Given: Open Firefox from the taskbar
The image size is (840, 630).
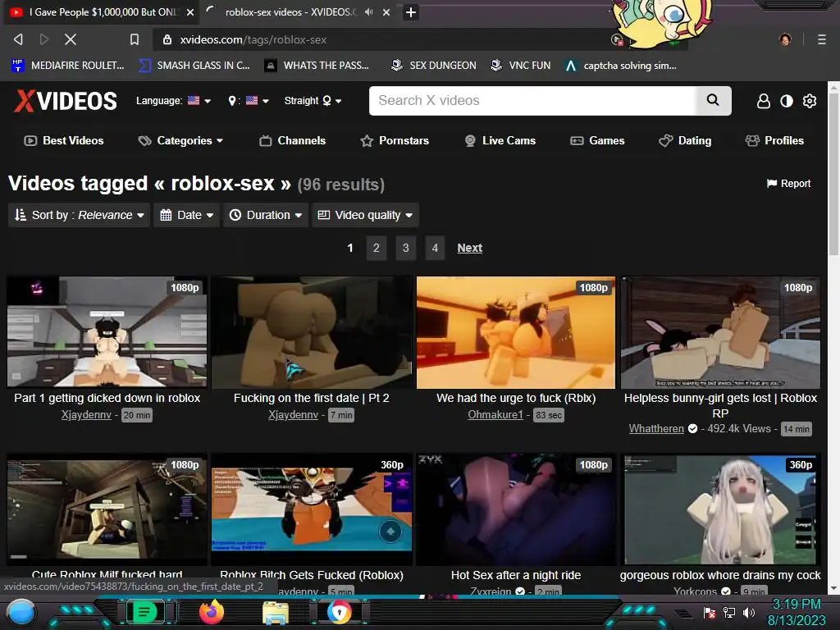Looking at the screenshot, I should tap(211, 612).
